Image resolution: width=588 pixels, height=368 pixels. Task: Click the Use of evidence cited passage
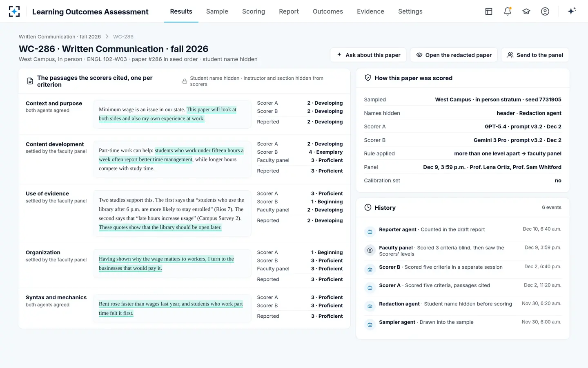pyautogui.click(x=172, y=213)
